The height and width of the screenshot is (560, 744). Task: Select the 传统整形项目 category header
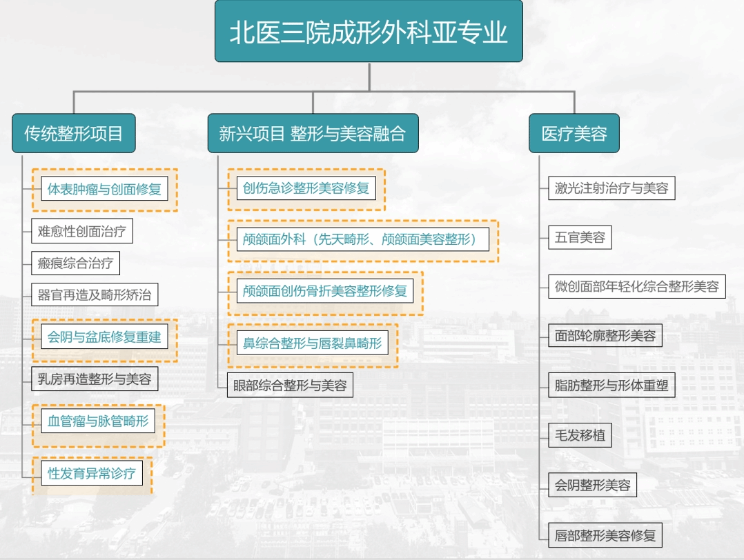(x=74, y=133)
